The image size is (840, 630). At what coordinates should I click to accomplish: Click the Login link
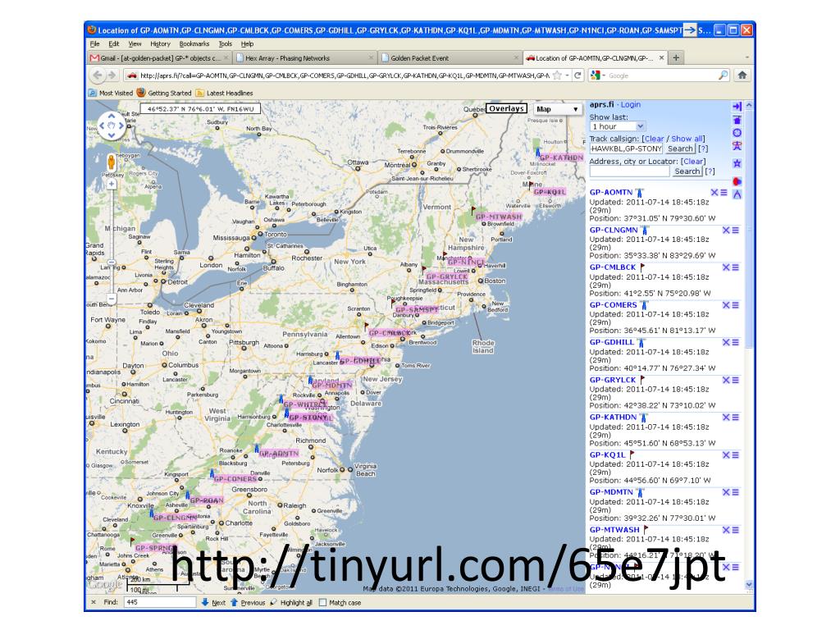[631, 104]
